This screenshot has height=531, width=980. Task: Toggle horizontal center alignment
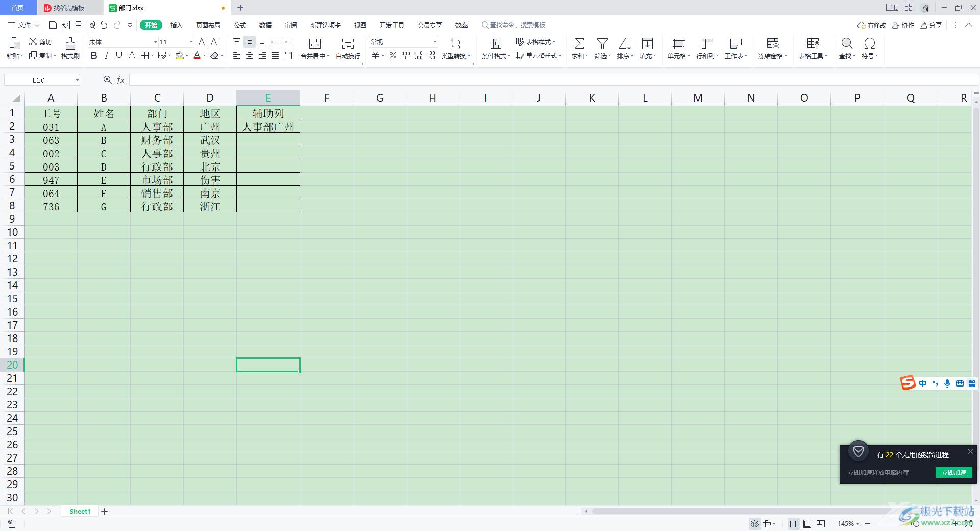click(x=250, y=55)
